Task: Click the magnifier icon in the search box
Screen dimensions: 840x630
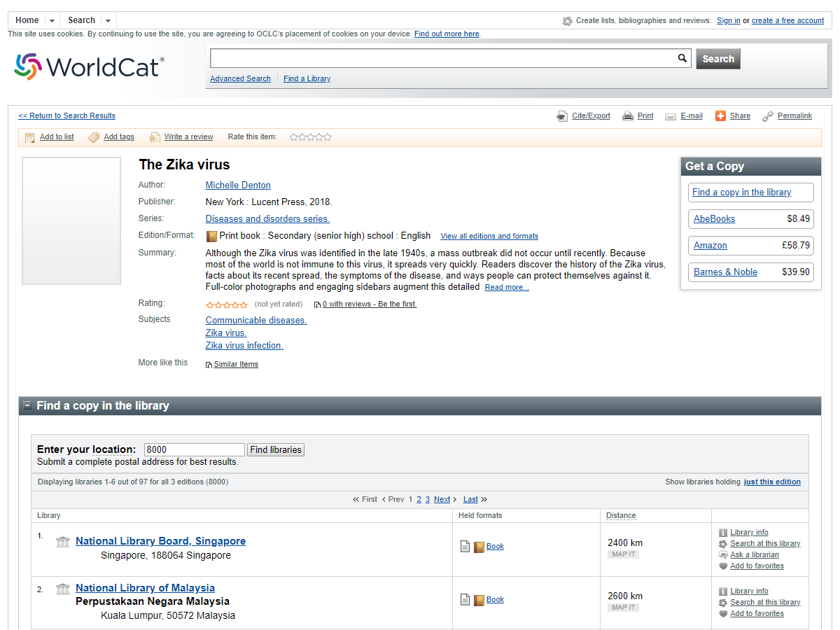Action: pos(682,59)
